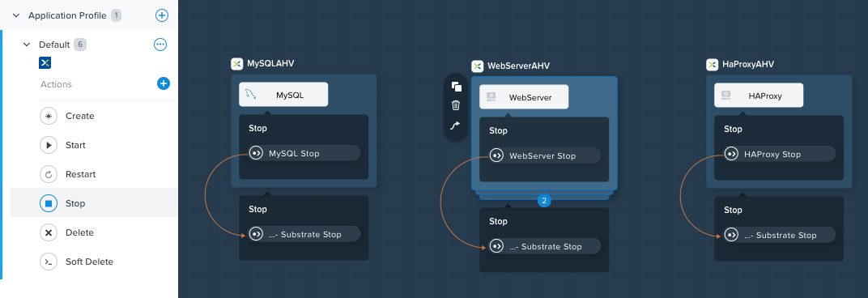The height and width of the screenshot is (298, 868).
Task: Click the WebServerAHV substrate label
Action: (x=519, y=66)
